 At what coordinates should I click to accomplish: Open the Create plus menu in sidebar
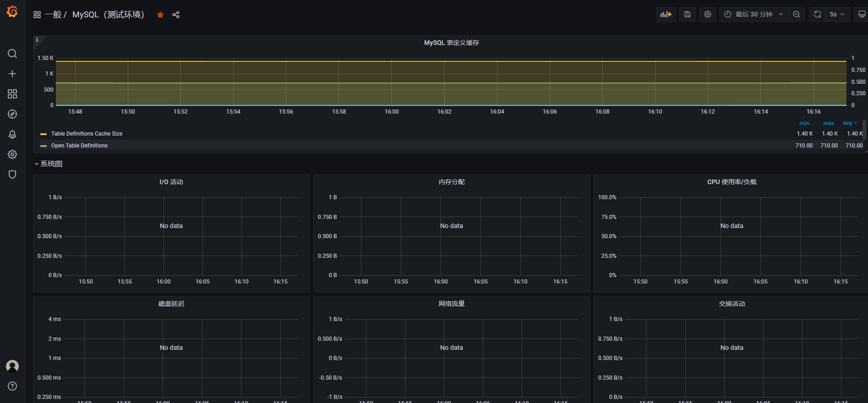coord(12,74)
